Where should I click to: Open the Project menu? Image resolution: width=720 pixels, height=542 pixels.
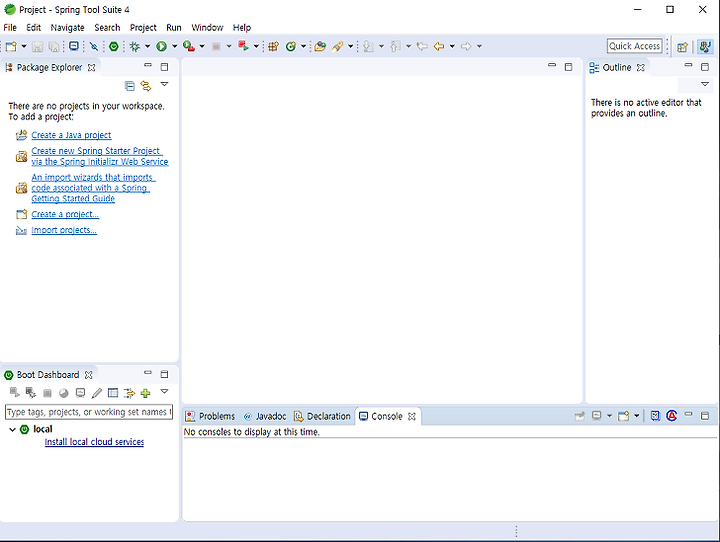click(x=143, y=28)
